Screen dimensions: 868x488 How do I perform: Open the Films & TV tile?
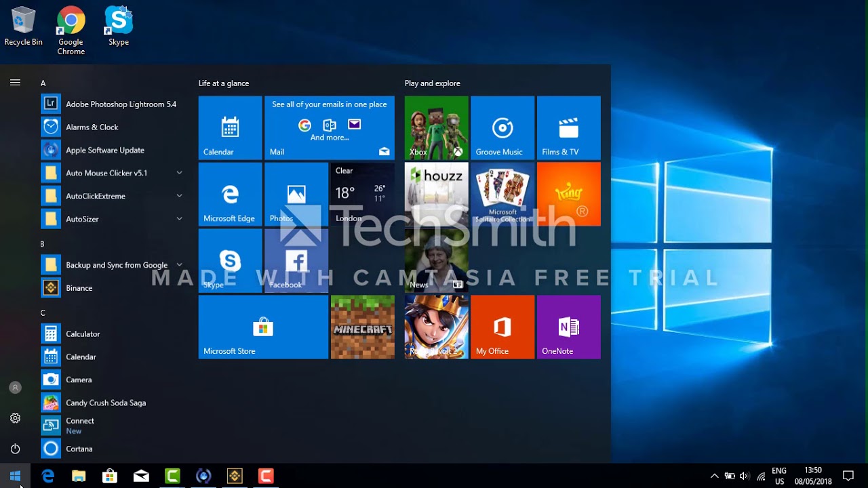pos(569,127)
